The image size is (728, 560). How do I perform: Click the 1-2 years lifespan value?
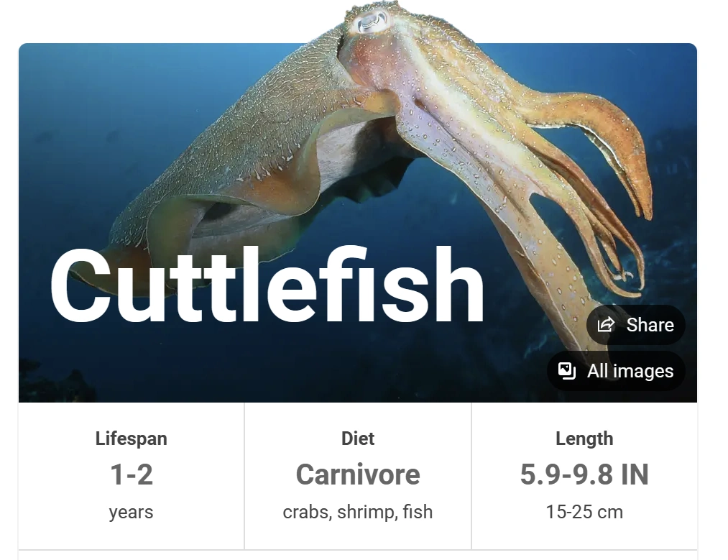point(131,476)
